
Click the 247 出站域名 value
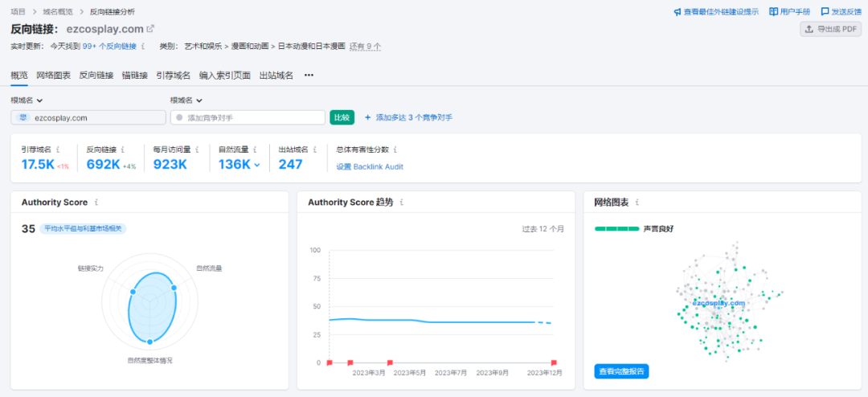point(291,165)
